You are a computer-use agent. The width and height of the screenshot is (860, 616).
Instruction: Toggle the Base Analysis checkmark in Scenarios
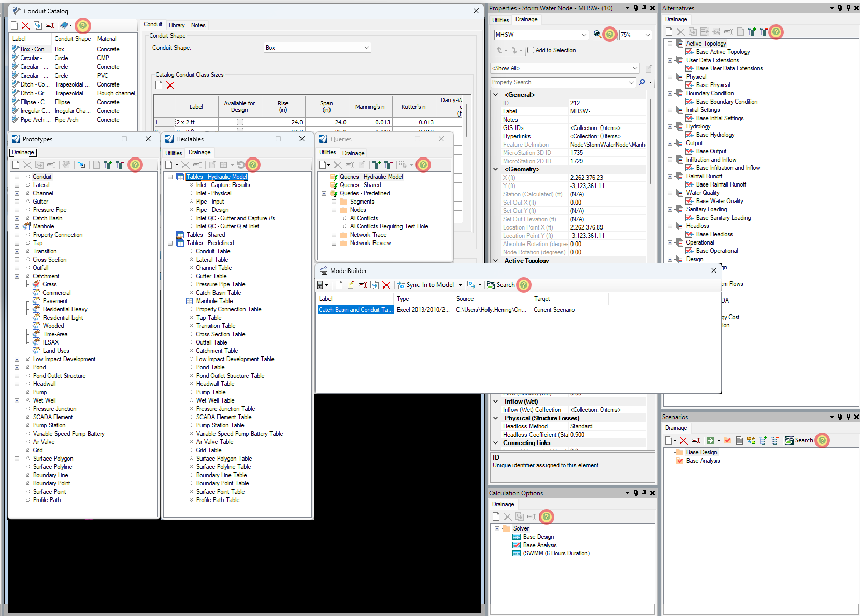click(679, 461)
